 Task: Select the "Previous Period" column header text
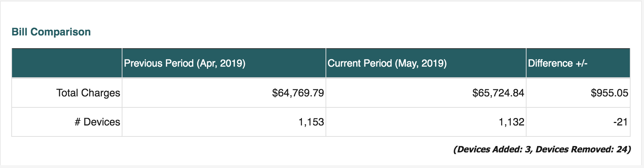point(159,63)
